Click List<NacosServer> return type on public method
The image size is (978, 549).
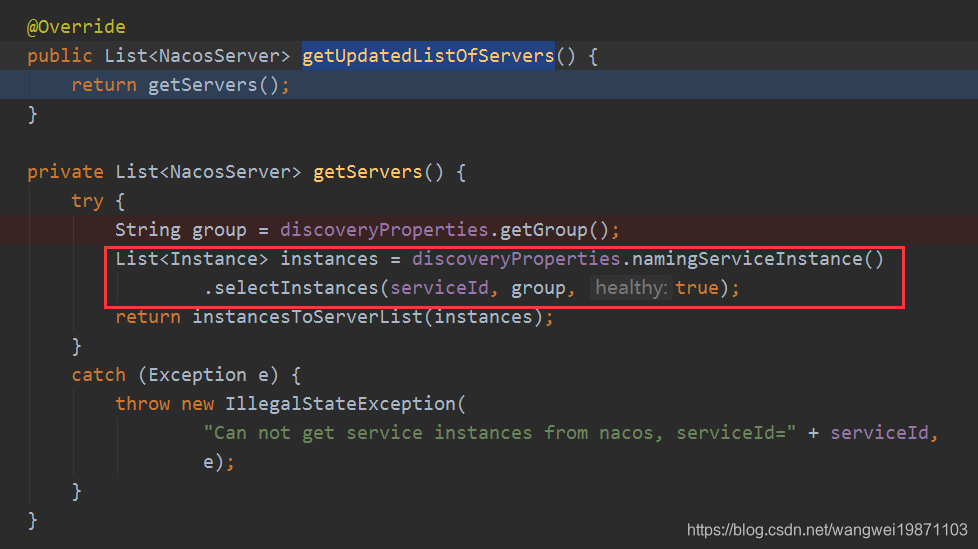click(197, 56)
